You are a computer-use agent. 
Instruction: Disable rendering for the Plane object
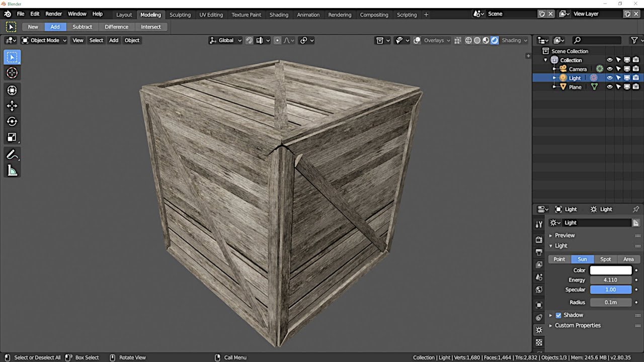coord(636,87)
